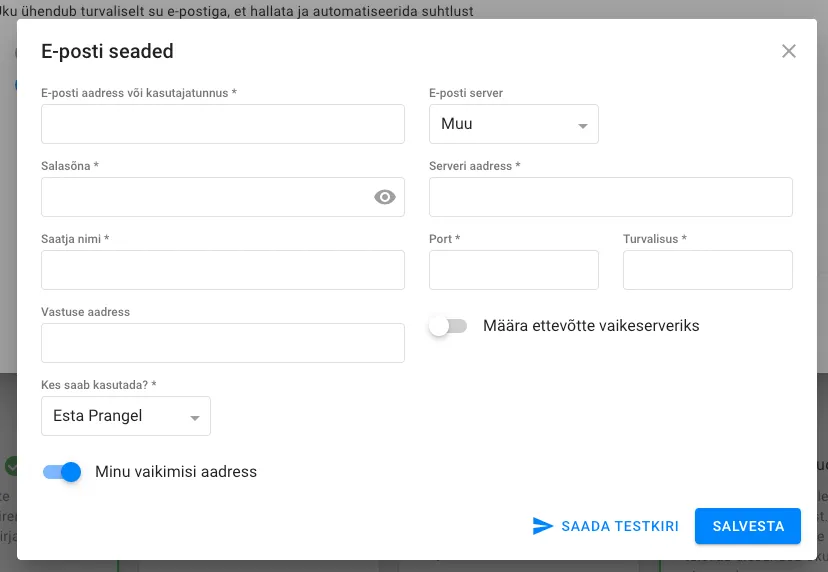Disable Minu vaikimisi aadress toggle
The image size is (828, 572).
click(x=62, y=472)
